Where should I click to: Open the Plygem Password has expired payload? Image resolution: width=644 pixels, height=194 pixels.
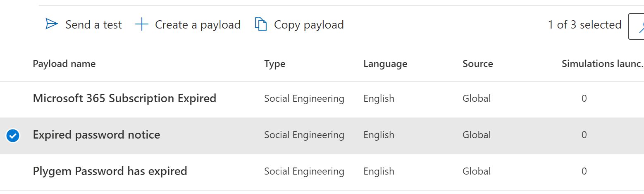[110, 171]
